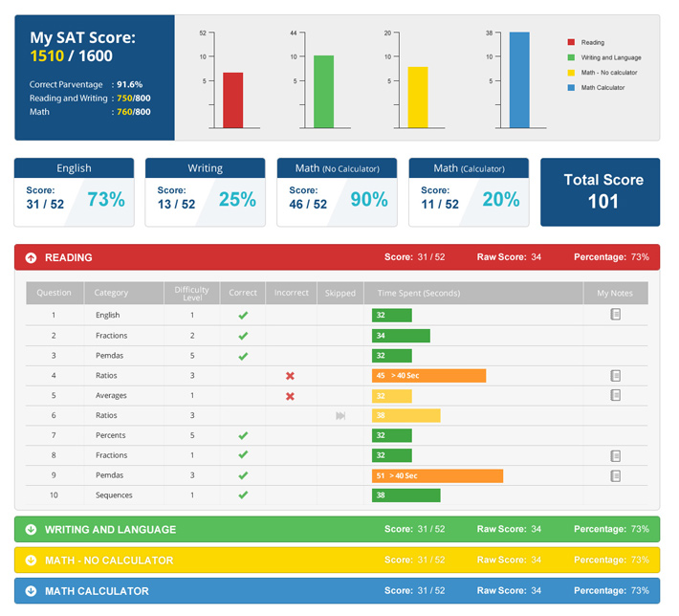
Task: Click 'Raw Score: 34' in the READING header
Action: 509,257
